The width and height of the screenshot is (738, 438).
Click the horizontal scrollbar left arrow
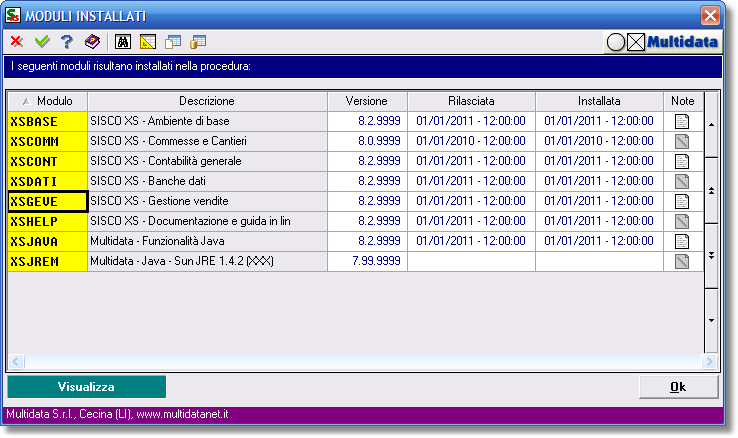pyautogui.click(x=16, y=361)
